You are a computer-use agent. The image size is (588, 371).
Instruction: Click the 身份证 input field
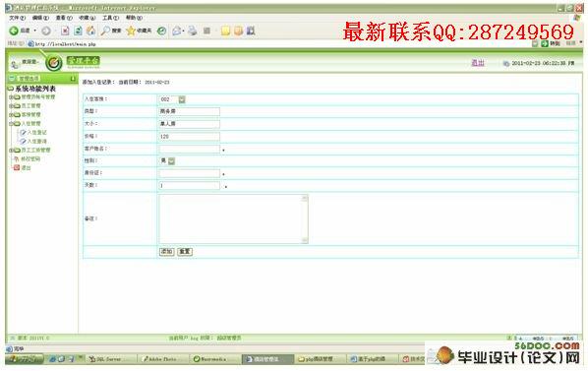tap(190, 173)
